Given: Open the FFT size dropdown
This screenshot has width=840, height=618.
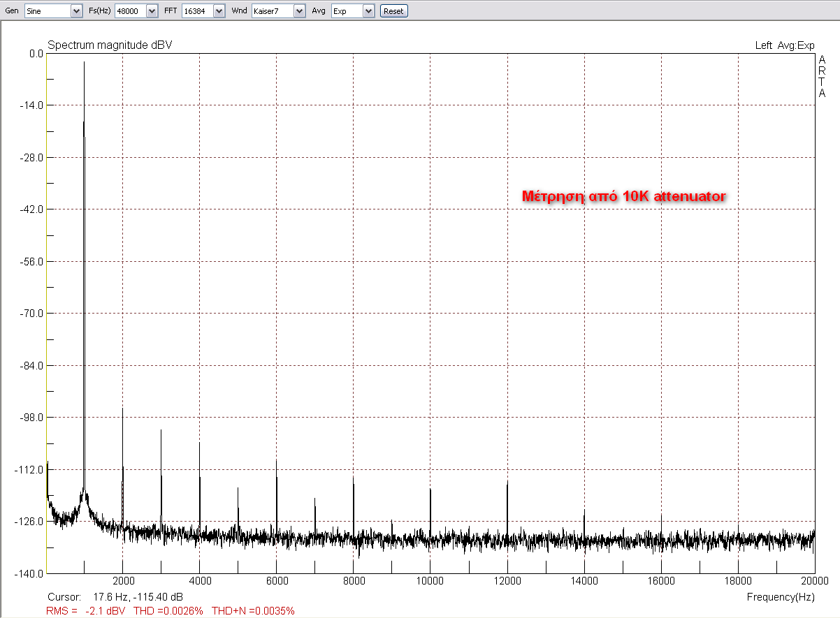Looking at the screenshot, I should [219, 11].
